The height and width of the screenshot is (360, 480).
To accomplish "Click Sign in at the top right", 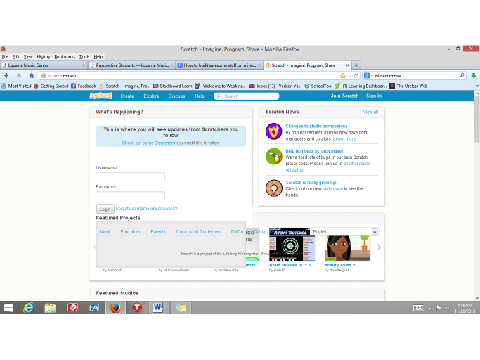I will click(x=374, y=96).
